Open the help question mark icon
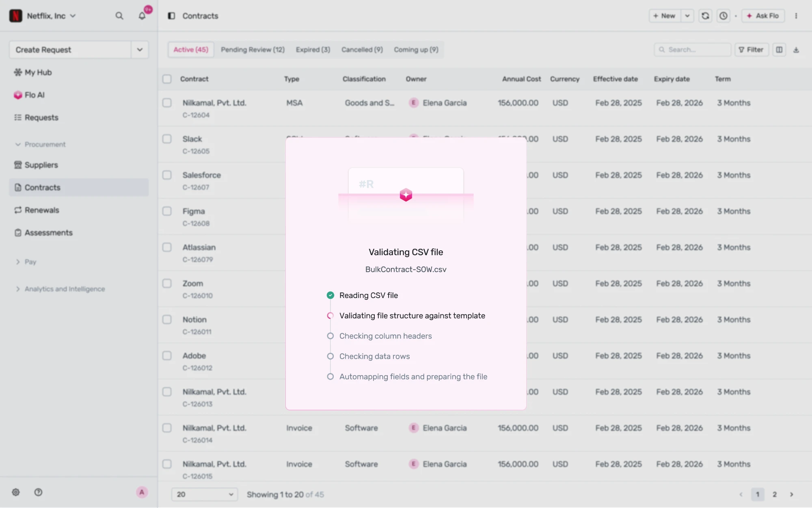The width and height of the screenshot is (812, 508). point(38,492)
